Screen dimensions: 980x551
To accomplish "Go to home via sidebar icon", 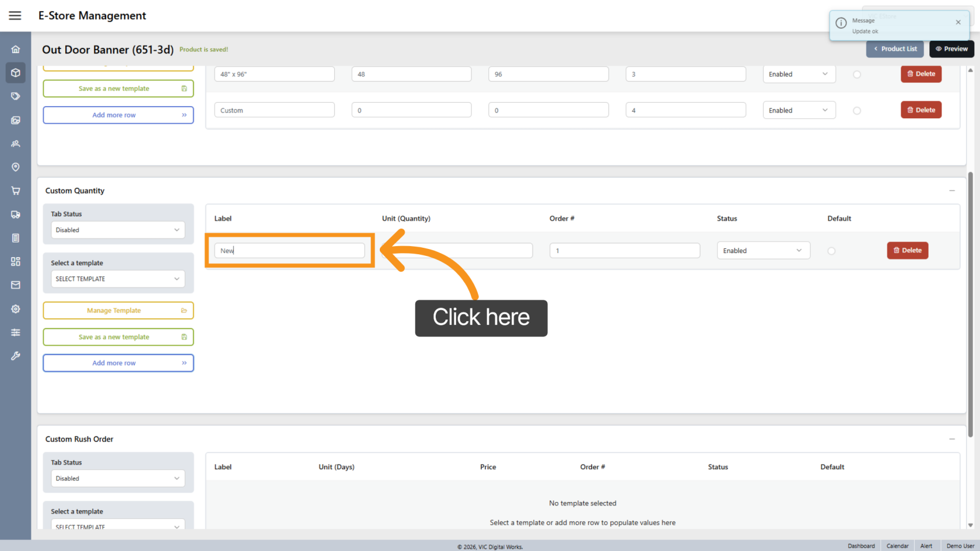I will pyautogui.click(x=16, y=50).
